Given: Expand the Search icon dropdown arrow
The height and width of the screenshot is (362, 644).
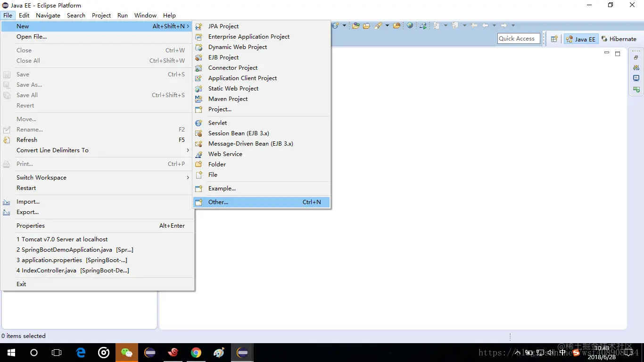Looking at the screenshot, I should (x=387, y=25).
